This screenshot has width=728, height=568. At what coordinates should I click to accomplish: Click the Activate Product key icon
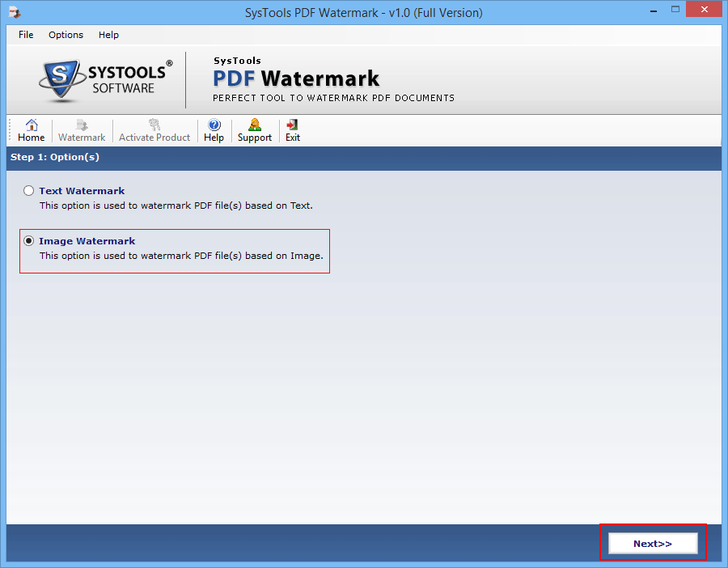pyautogui.click(x=154, y=125)
